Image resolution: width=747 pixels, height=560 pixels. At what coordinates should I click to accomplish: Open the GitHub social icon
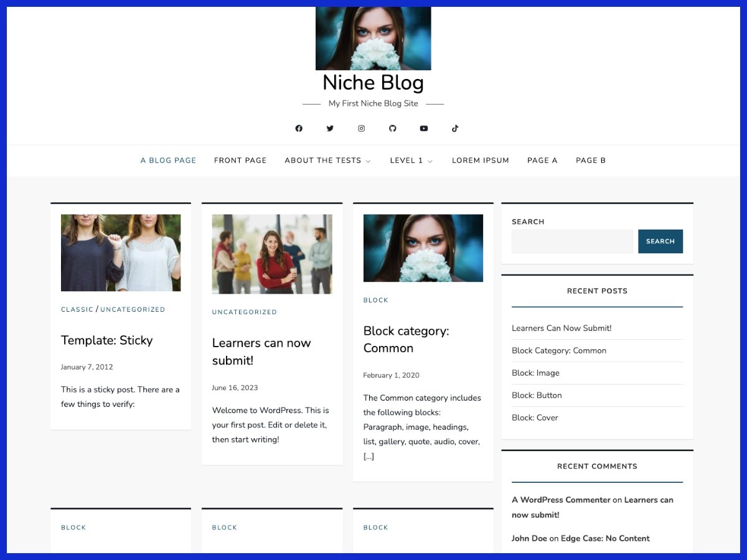point(393,129)
